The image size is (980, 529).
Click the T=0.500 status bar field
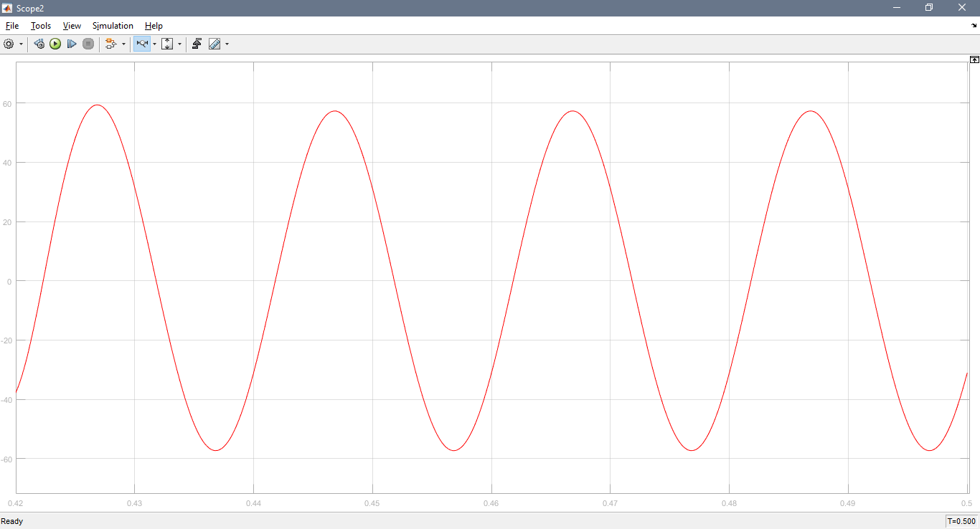pos(961,521)
